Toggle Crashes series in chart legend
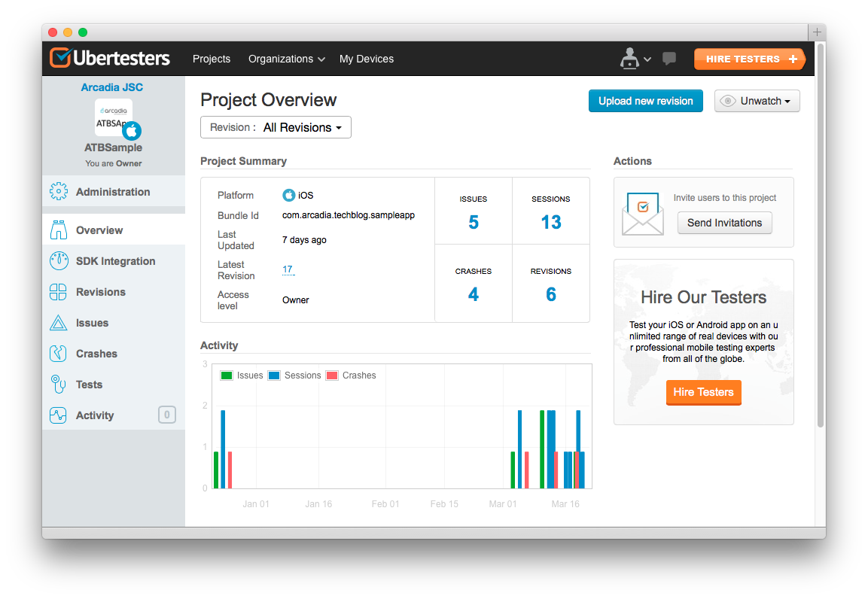Image resolution: width=868 pixels, height=599 pixels. (x=351, y=376)
